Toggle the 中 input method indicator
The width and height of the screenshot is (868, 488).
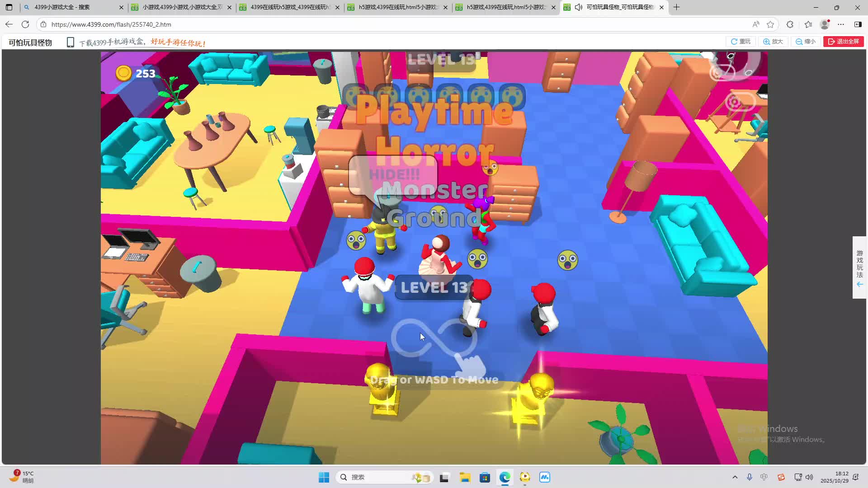[x=764, y=477]
